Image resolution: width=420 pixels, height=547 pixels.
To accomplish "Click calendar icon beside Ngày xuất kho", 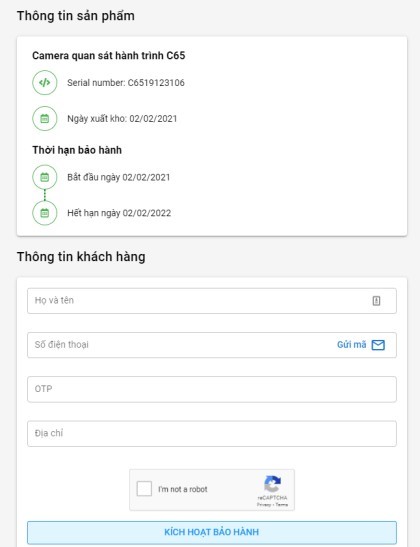I will click(x=45, y=119).
